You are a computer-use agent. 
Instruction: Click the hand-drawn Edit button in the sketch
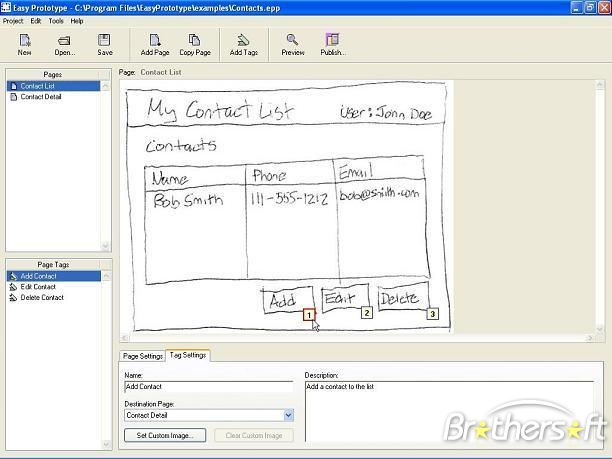click(x=345, y=298)
